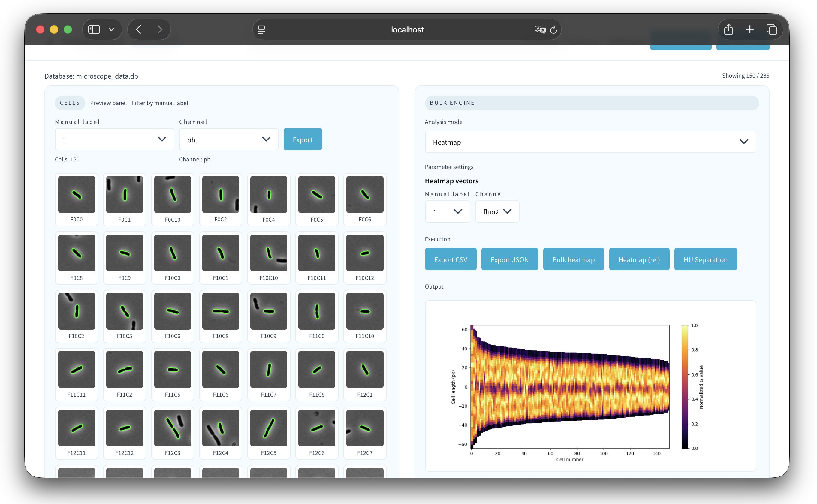The height and width of the screenshot is (504, 817).
Task: Select cell thumbnail F11C7
Action: pos(268,375)
